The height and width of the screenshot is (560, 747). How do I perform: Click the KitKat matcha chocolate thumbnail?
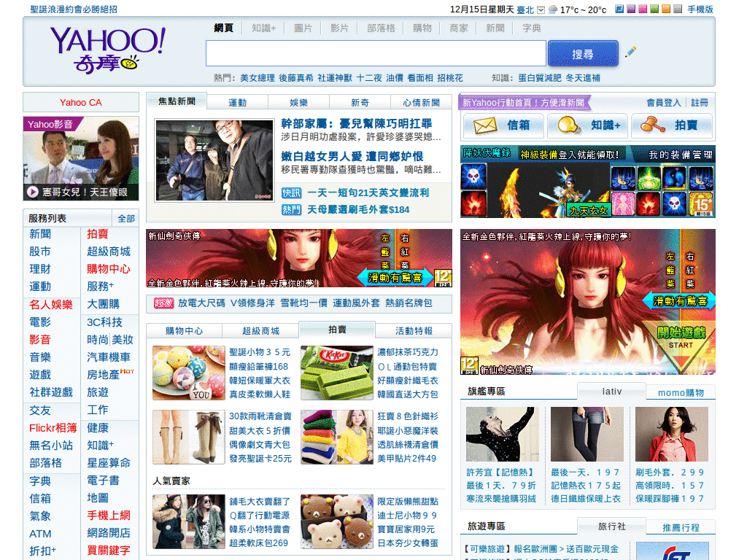337,373
